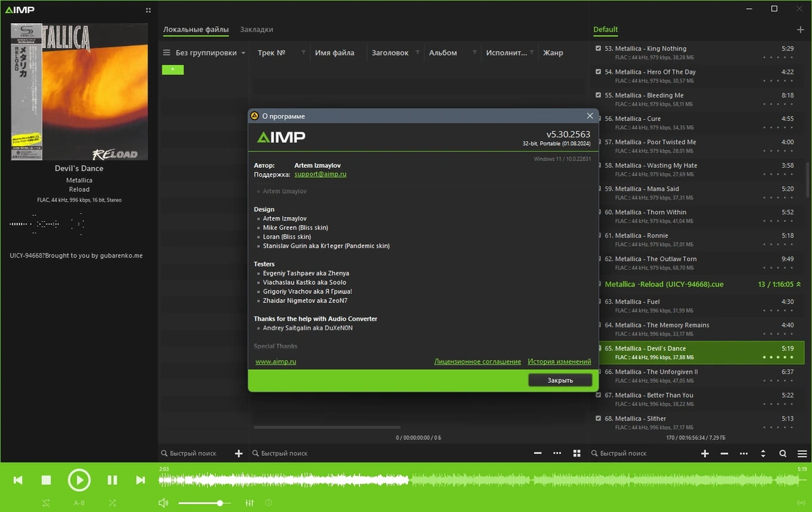Open filter dropdown on Заголовок column
Image resolution: width=812 pixels, height=512 pixels.
coord(418,53)
